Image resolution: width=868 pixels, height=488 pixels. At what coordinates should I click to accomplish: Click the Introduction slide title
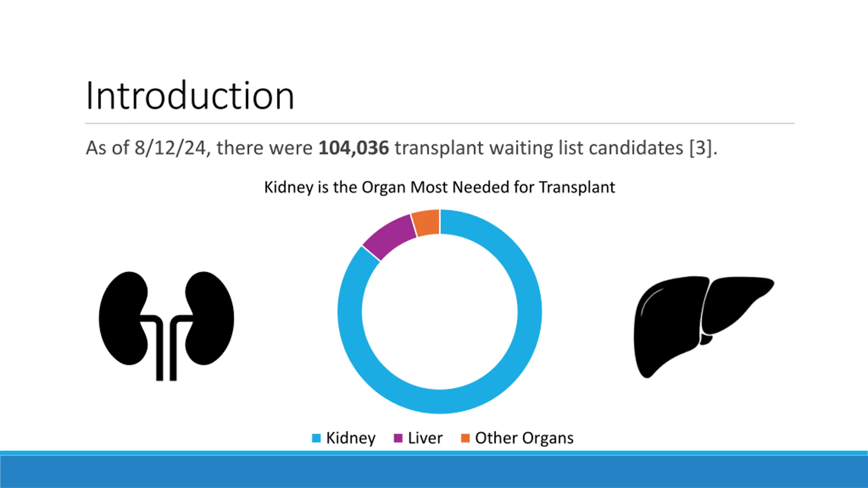click(x=190, y=96)
